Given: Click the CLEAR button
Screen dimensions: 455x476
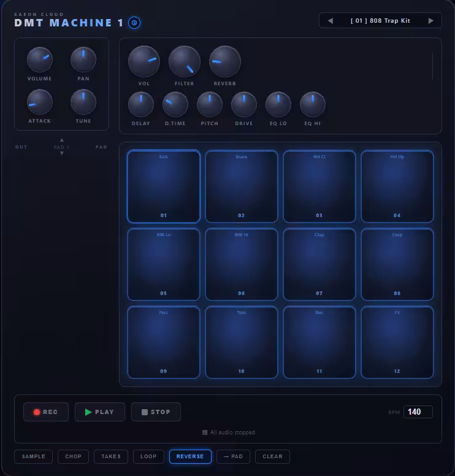Looking at the screenshot, I should [x=272, y=456].
